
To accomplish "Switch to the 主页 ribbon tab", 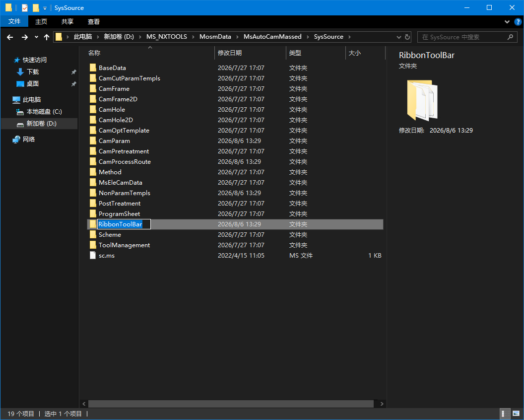I will (41, 21).
